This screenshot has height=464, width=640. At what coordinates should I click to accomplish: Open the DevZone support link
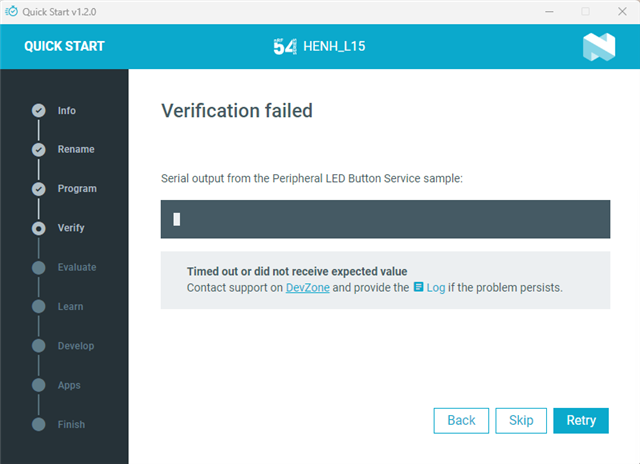pyautogui.click(x=308, y=288)
